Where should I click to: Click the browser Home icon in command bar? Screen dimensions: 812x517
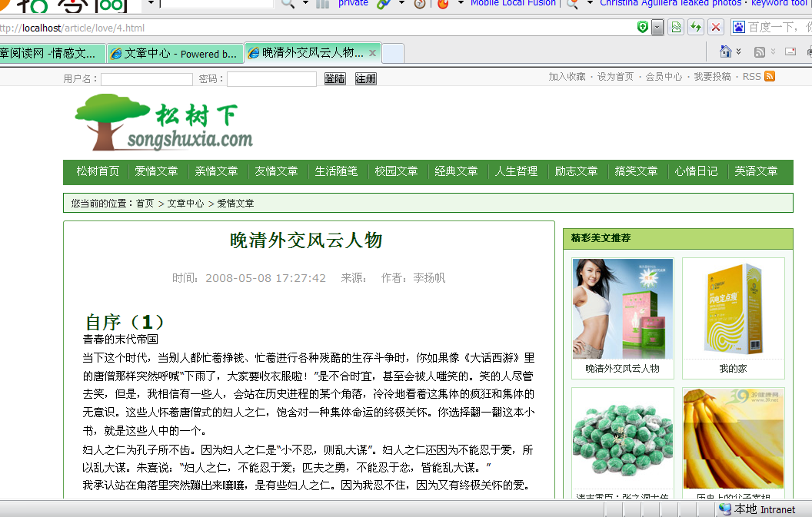point(725,52)
